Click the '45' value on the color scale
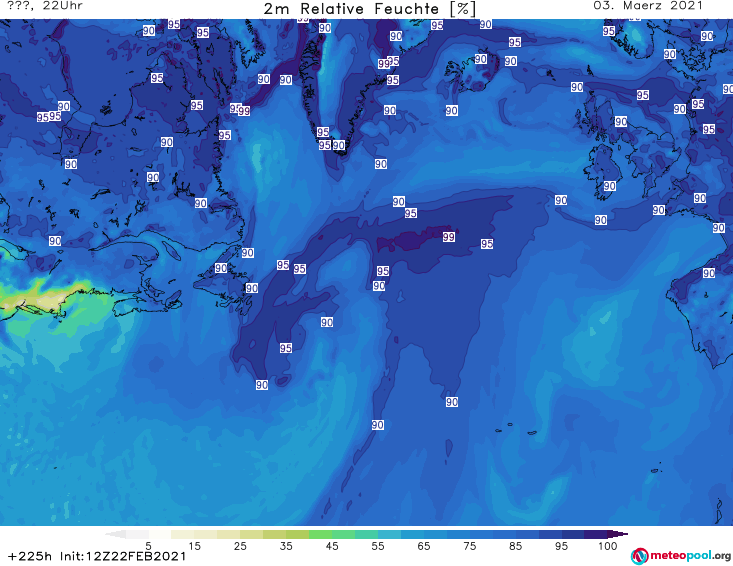 pyautogui.click(x=332, y=546)
